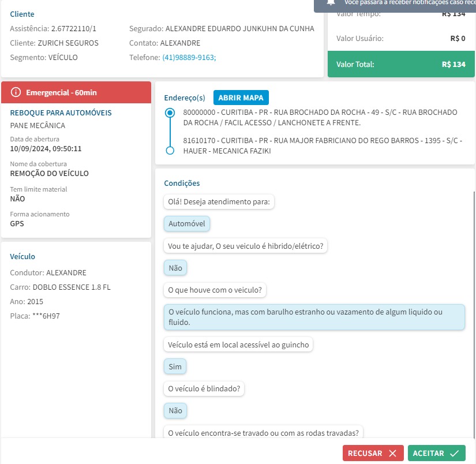The height and width of the screenshot is (464, 476).
Task: Click the checkmark icon on ACEITAR
Action: [x=454, y=454]
